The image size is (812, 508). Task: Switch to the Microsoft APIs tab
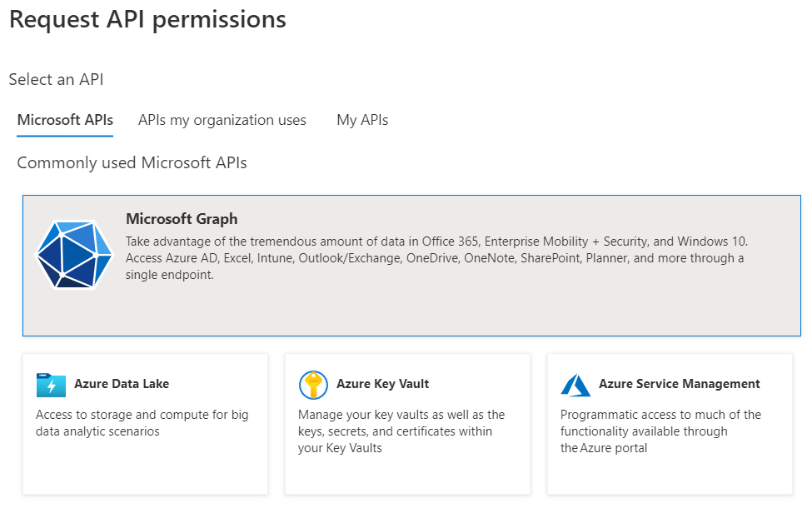(65, 120)
